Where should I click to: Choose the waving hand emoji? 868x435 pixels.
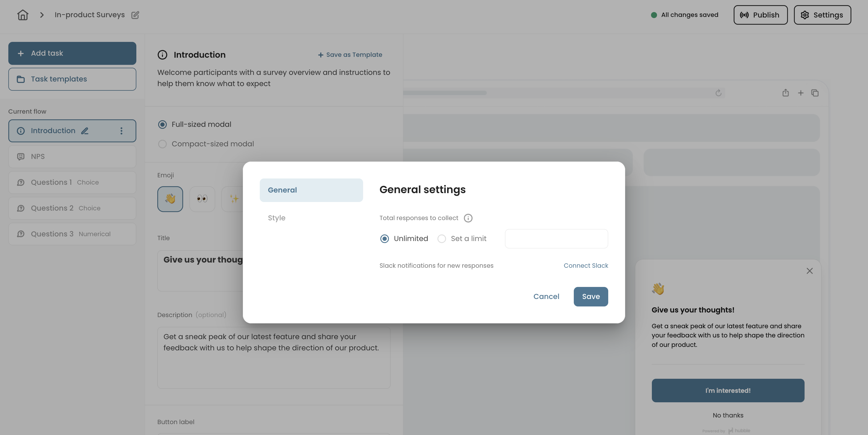170,199
